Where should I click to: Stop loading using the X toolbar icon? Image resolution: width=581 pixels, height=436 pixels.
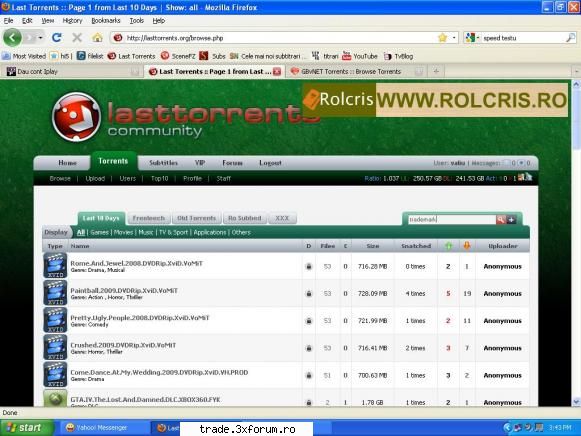point(77,37)
